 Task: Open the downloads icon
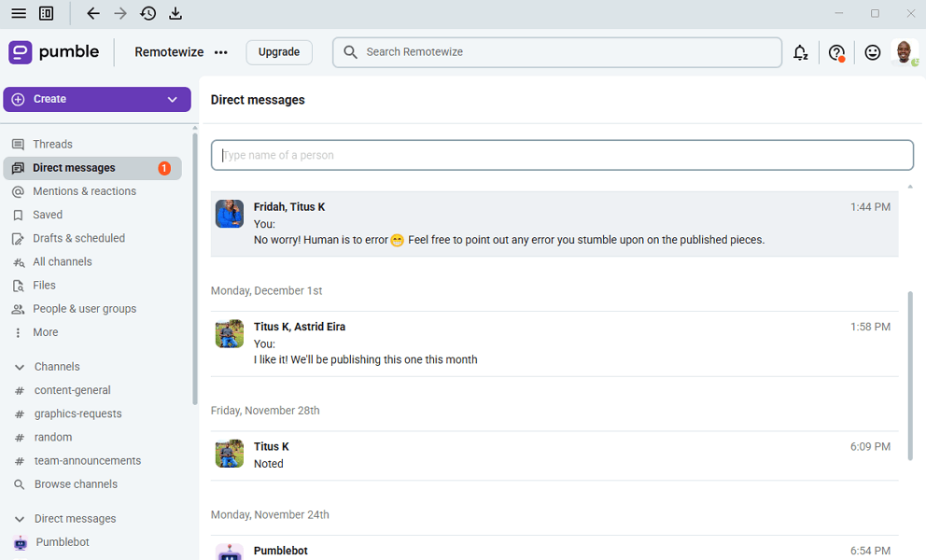pos(175,14)
